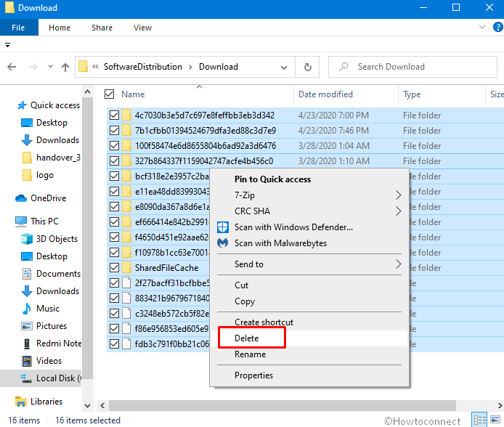The height and width of the screenshot is (427, 504).
Task: Choose Pin to Quick access
Action: pyautogui.click(x=272, y=179)
